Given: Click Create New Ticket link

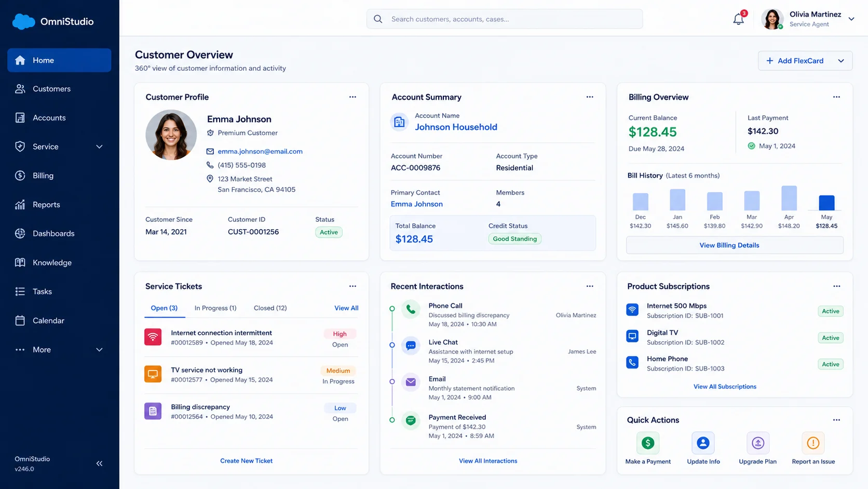Looking at the screenshot, I should coord(246,461).
